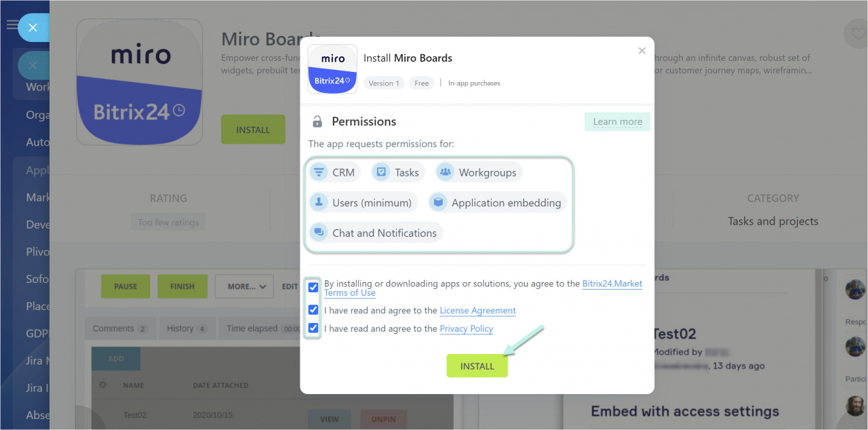Image resolution: width=868 pixels, height=430 pixels.
Task: Click the 2020/10/15 date attached cell
Action: tap(214, 415)
